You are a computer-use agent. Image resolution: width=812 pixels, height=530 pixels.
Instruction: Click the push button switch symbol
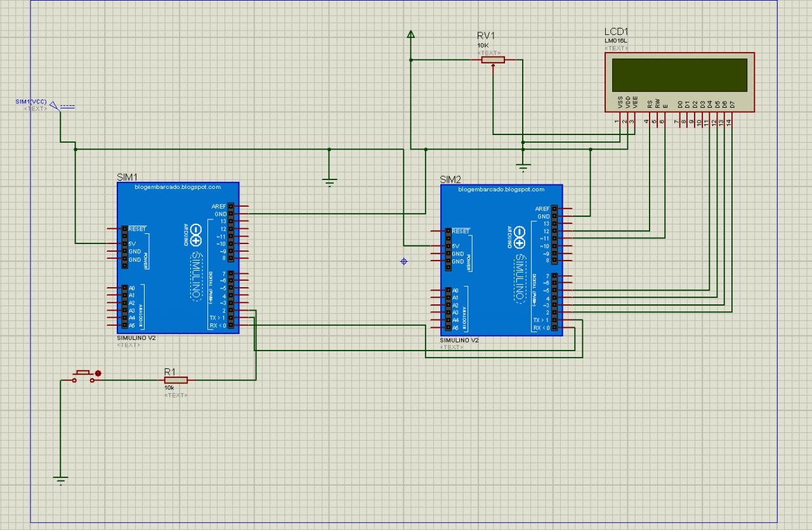point(86,376)
